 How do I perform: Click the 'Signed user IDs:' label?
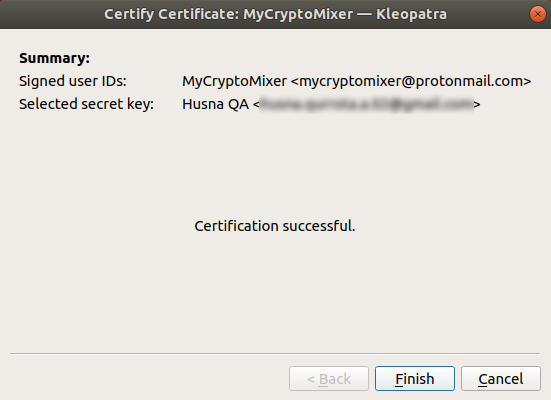point(73,81)
